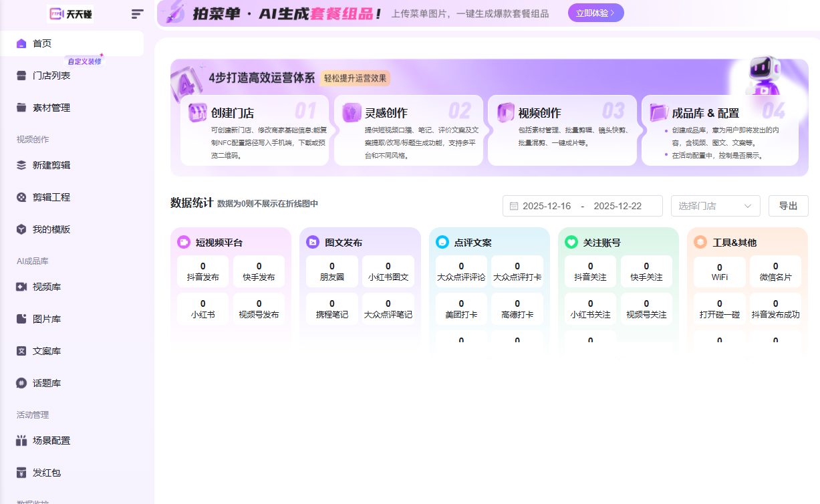Click the 门店列表 store icon
The height and width of the screenshot is (504, 820).
[21, 76]
